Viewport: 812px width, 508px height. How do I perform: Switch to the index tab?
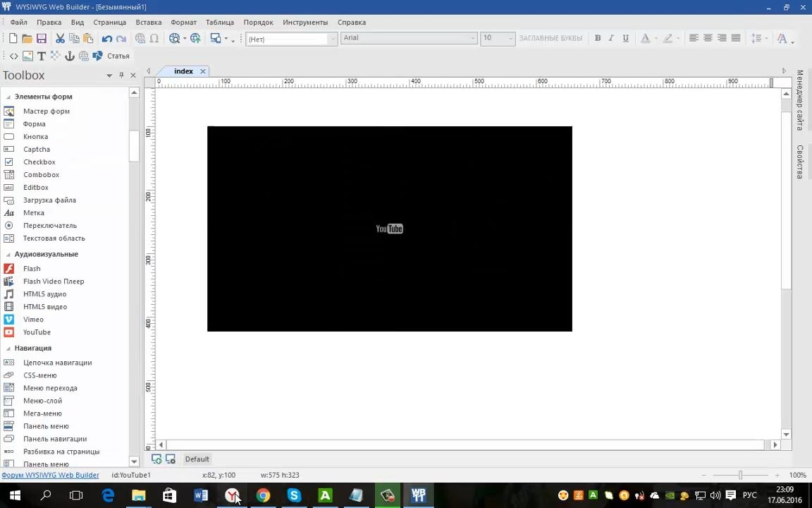click(x=183, y=71)
